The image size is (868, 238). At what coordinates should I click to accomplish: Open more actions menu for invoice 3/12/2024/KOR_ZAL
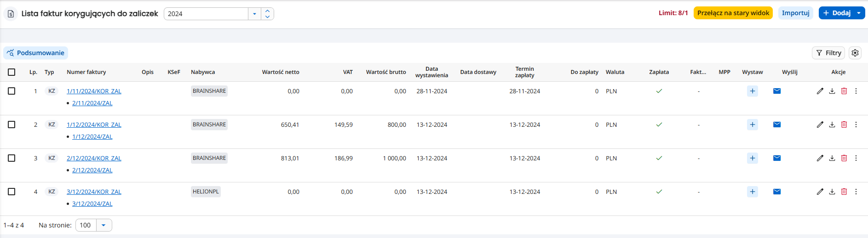(x=856, y=192)
